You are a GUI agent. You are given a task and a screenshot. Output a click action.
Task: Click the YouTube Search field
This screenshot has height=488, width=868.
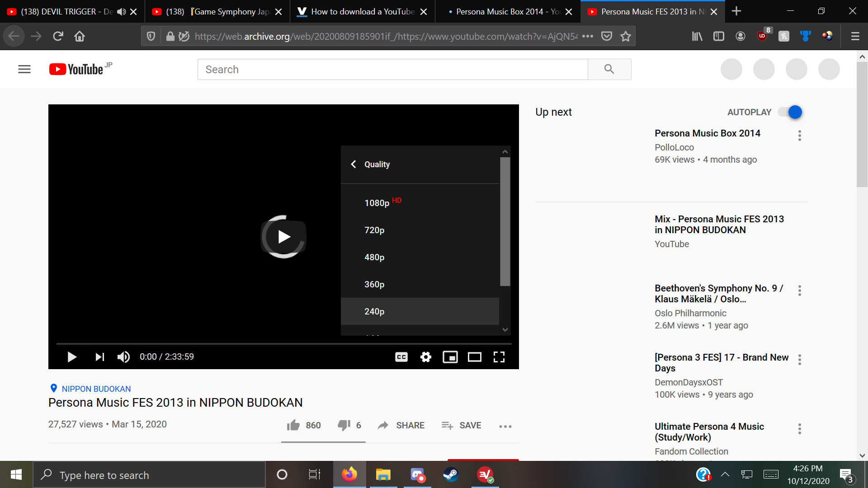pos(392,70)
